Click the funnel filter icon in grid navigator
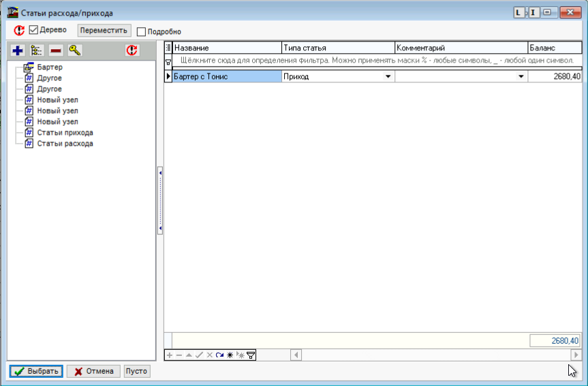This screenshot has height=386, width=588. pyautogui.click(x=251, y=355)
